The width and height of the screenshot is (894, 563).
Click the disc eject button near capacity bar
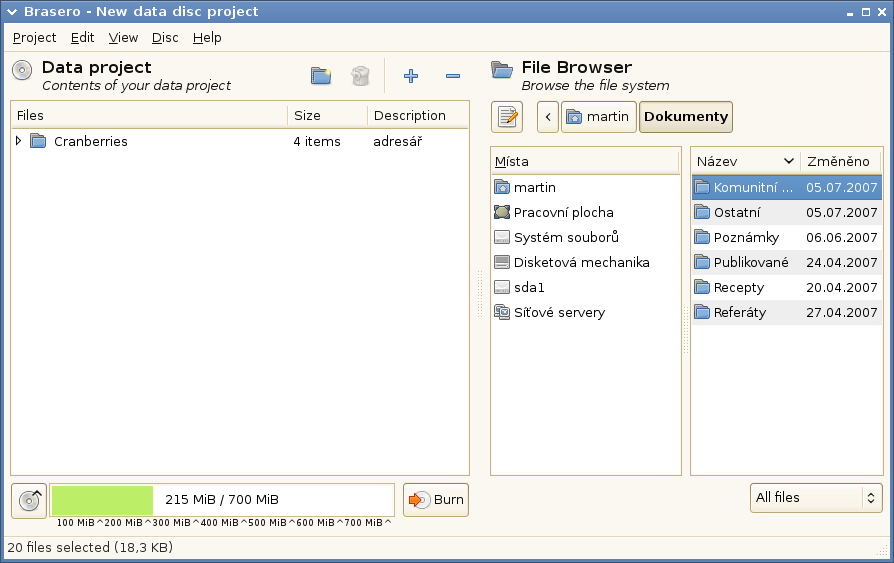click(29, 501)
